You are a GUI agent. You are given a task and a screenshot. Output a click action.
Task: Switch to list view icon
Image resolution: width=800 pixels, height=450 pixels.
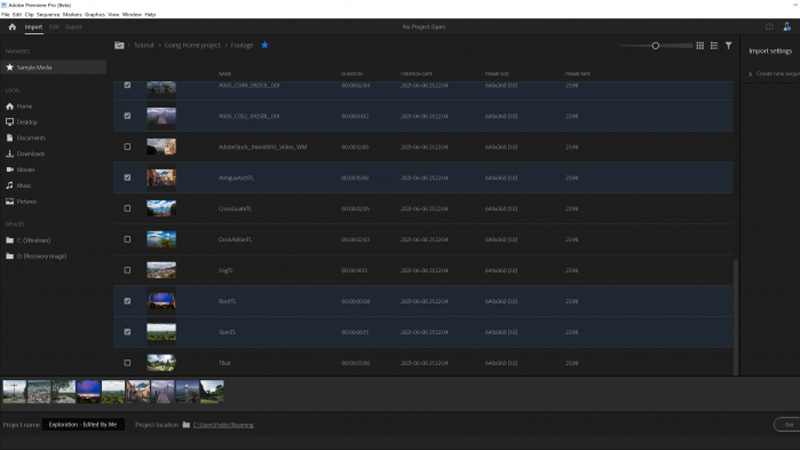(x=713, y=46)
